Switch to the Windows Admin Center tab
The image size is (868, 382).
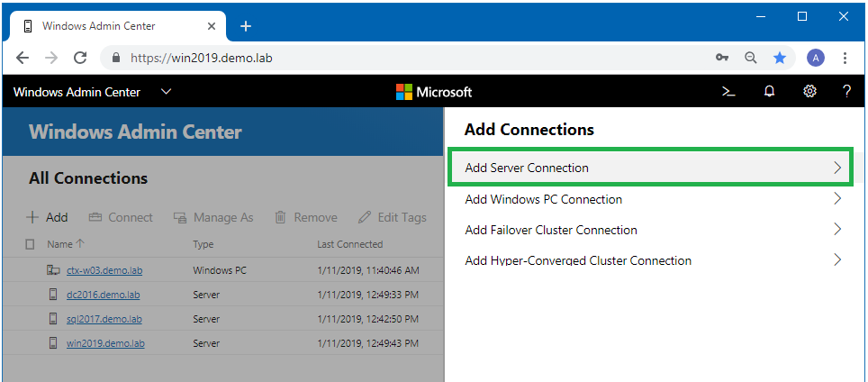(x=108, y=26)
